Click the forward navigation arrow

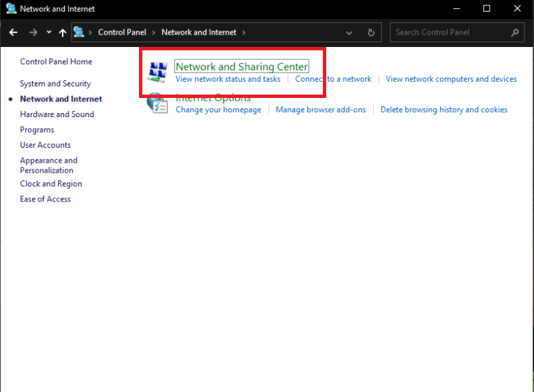click(33, 33)
